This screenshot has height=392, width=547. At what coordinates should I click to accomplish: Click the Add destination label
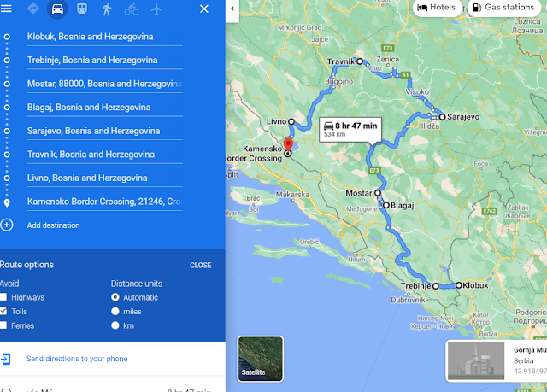tap(53, 225)
